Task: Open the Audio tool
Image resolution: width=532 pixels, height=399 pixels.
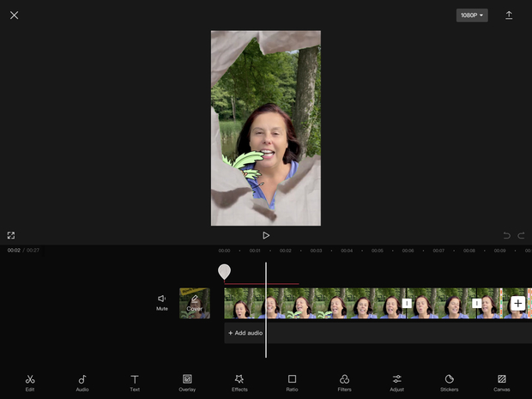Action: click(82, 383)
